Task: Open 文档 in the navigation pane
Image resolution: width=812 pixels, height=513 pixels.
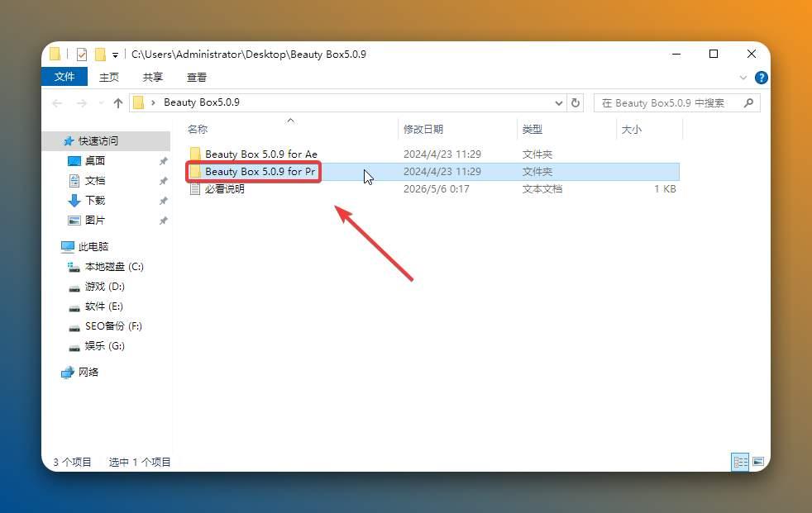Action: tap(95, 180)
